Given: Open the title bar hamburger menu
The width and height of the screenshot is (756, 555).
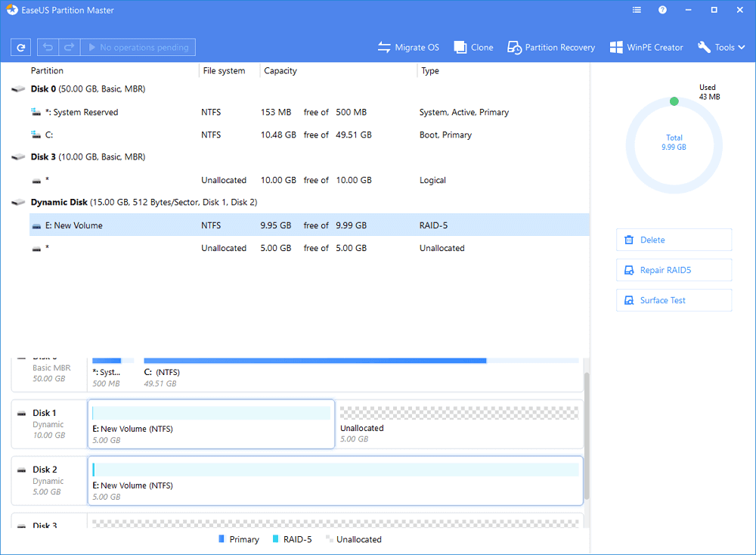Looking at the screenshot, I should pyautogui.click(x=637, y=11).
